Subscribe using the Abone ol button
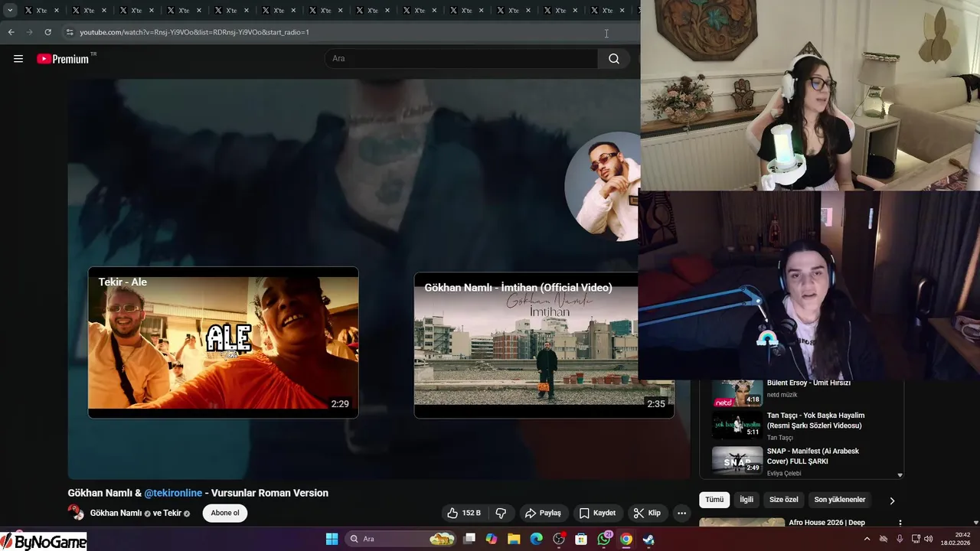 coord(225,513)
